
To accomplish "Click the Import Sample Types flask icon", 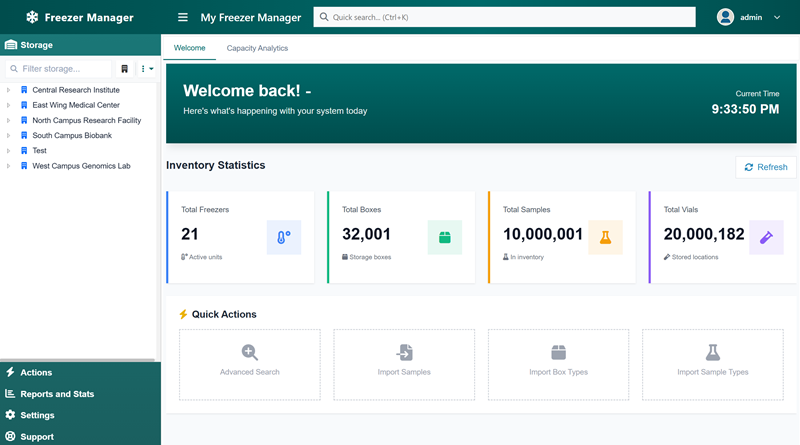I will click(x=713, y=352).
